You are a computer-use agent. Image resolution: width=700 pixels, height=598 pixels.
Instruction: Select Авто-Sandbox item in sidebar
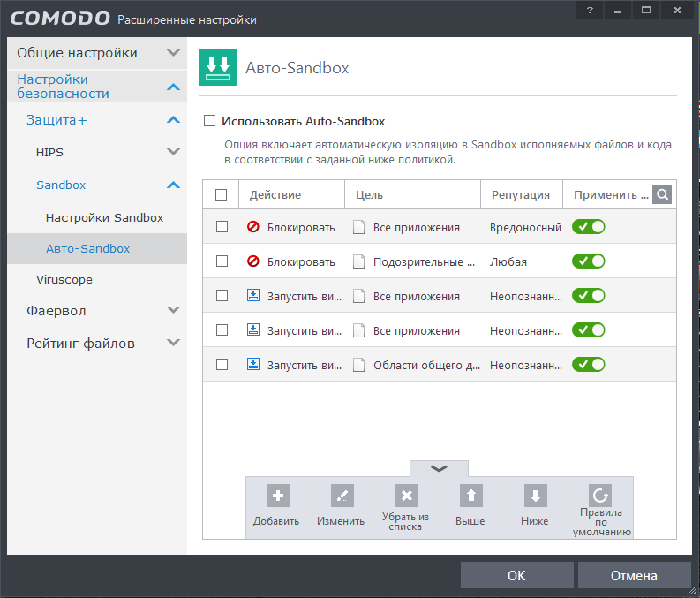(x=97, y=249)
